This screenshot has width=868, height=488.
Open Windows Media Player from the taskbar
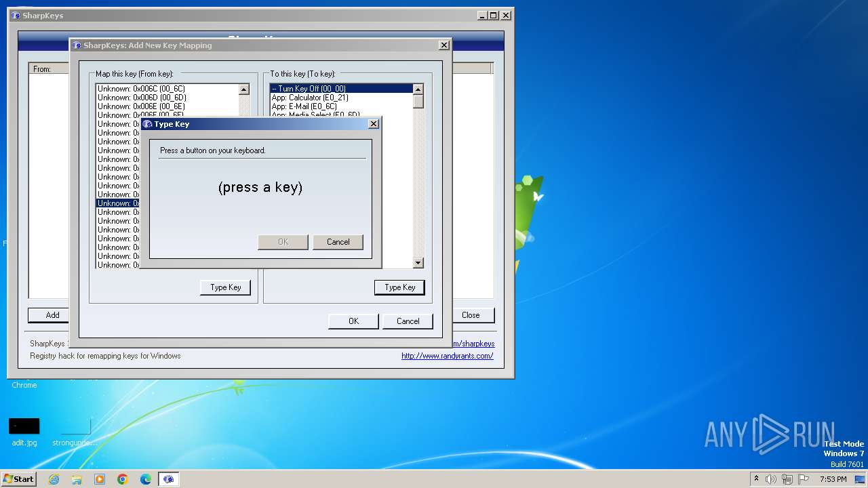[x=100, y=479]
